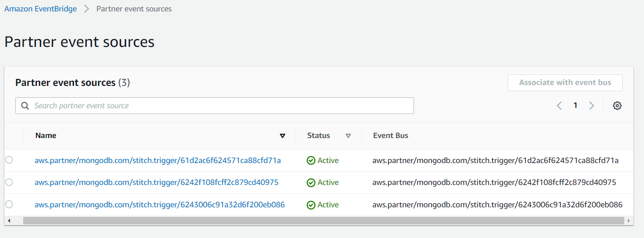Click Active status icon for 6242f108 source
The width and height of the screenshot is (644, 238).
311,182
